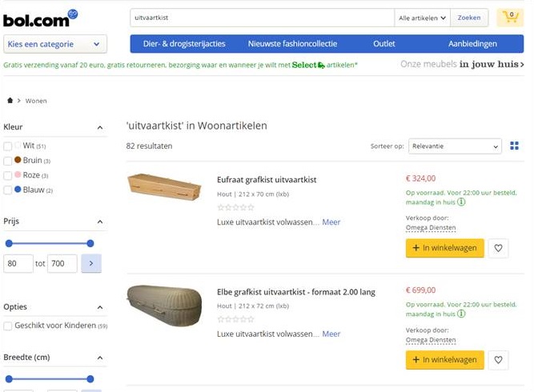This screenshot has height=392, width=534.
Task: Open the Kies een categorie dropdown
Action: tap(54, 44)
